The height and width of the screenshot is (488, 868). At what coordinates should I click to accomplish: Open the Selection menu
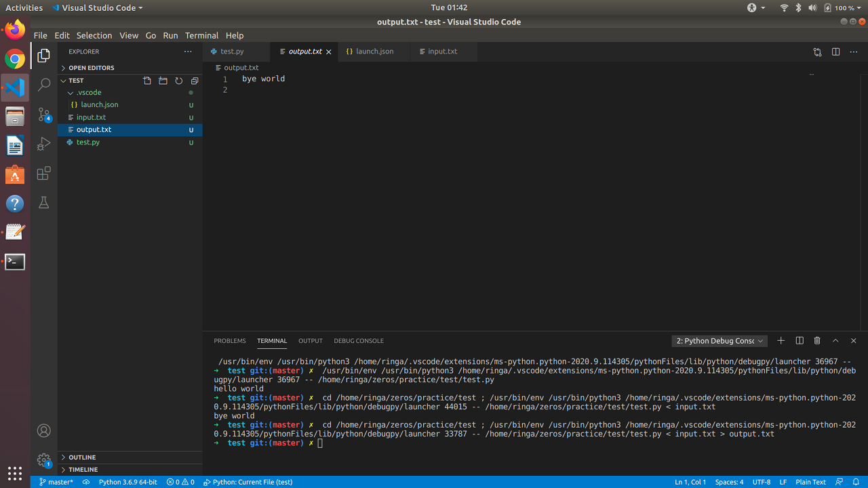(x=94, y=35)
